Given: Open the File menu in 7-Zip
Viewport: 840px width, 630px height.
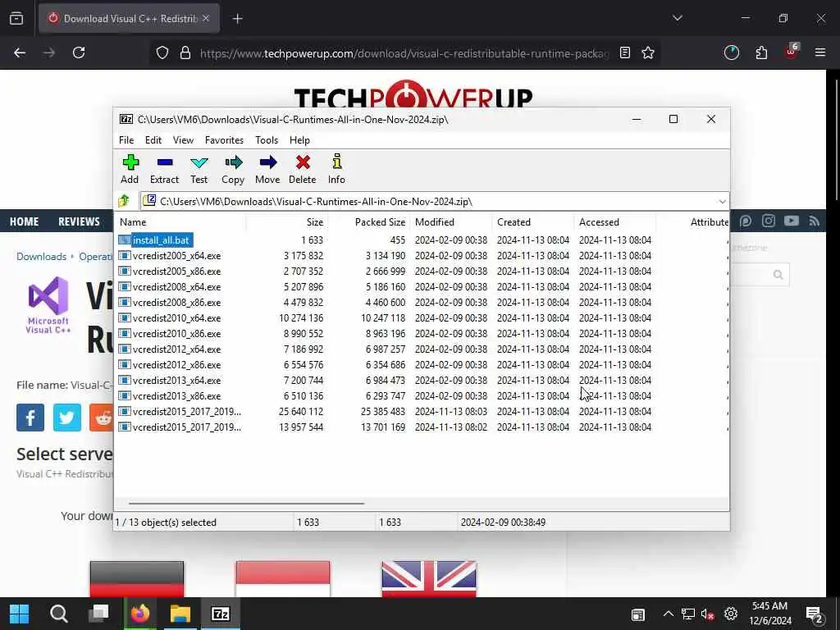Looking at the screenshot, I should [x=126, y=139].
